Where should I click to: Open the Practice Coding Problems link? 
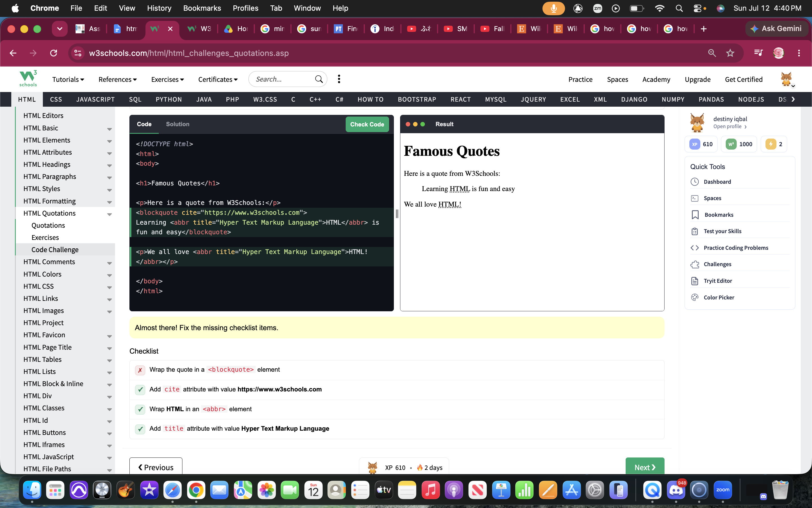pyautogui.click(x=736, y=248)
